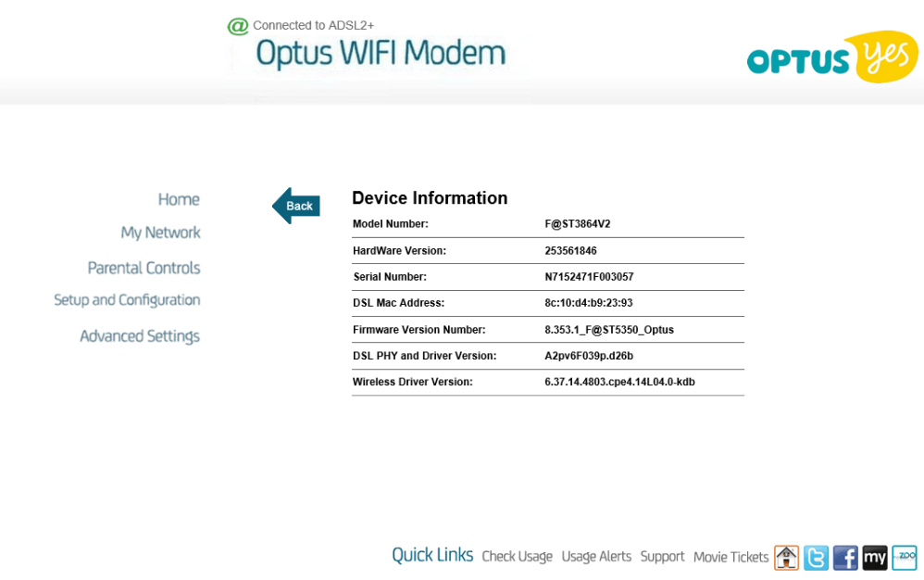The height and width of the screenshot is (580, 924).
Task: Select firmware version 8.353.1_F@ST5350_Optus
Action: (x=609, y=330)
